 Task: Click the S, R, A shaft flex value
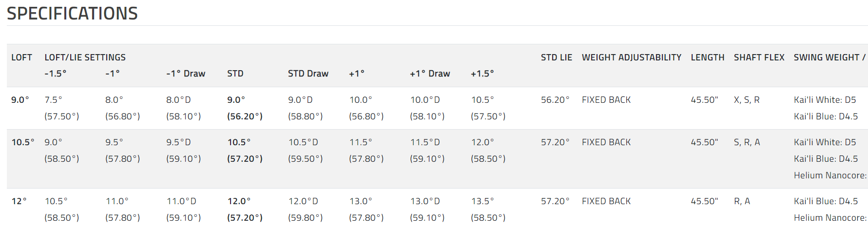[747, 142]
